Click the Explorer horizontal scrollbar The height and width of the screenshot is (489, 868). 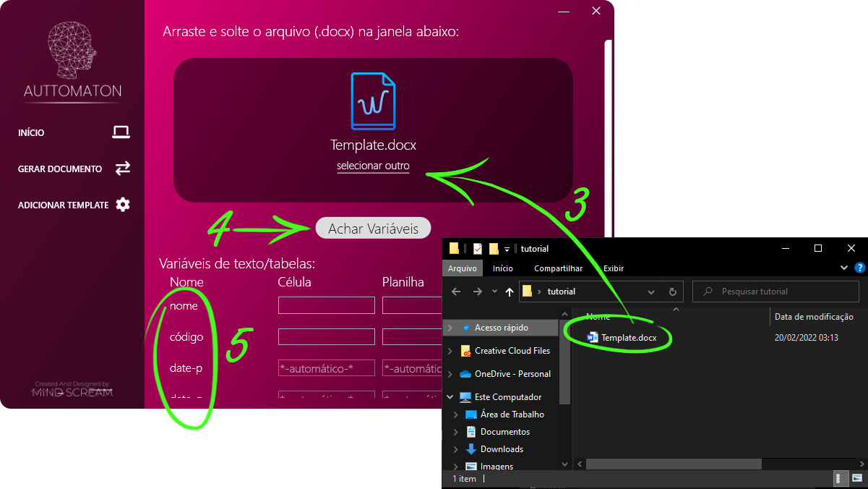[674, 464]
